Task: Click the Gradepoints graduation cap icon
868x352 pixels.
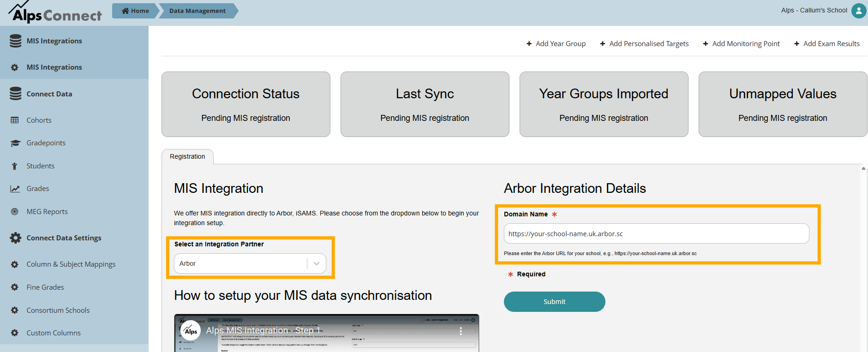Action: (x=15, y=143)
